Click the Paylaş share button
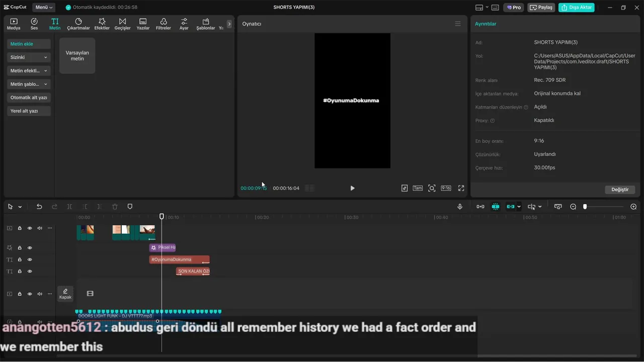 pyautogui.click(x=541, y=8)
